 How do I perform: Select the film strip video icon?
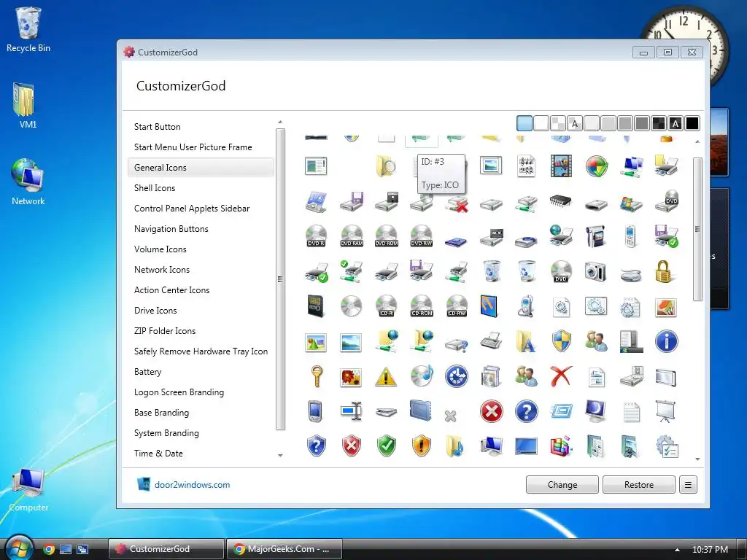(x=561, y=166)
